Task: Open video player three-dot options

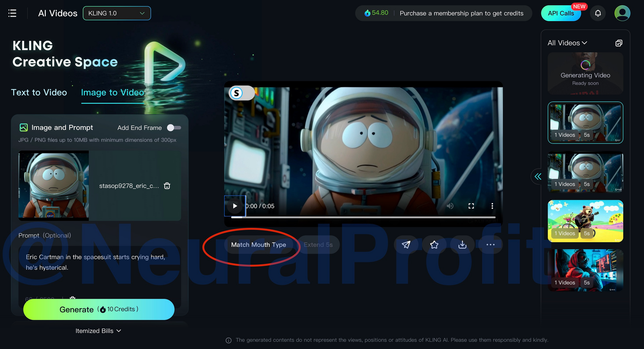Action: 492,206
